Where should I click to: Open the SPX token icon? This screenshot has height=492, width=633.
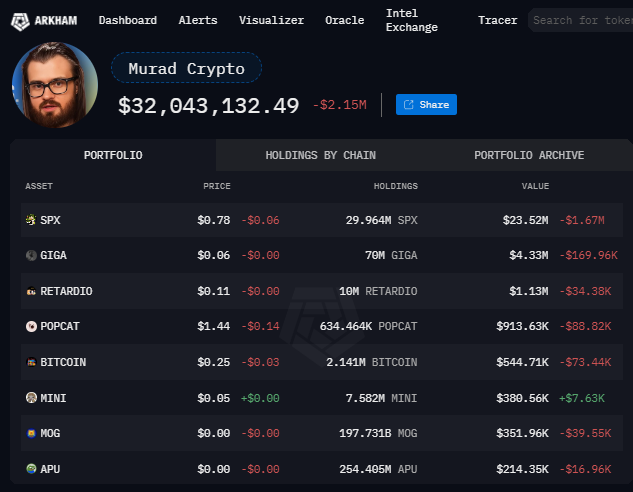pyautogui.click(x=31, y=220)
